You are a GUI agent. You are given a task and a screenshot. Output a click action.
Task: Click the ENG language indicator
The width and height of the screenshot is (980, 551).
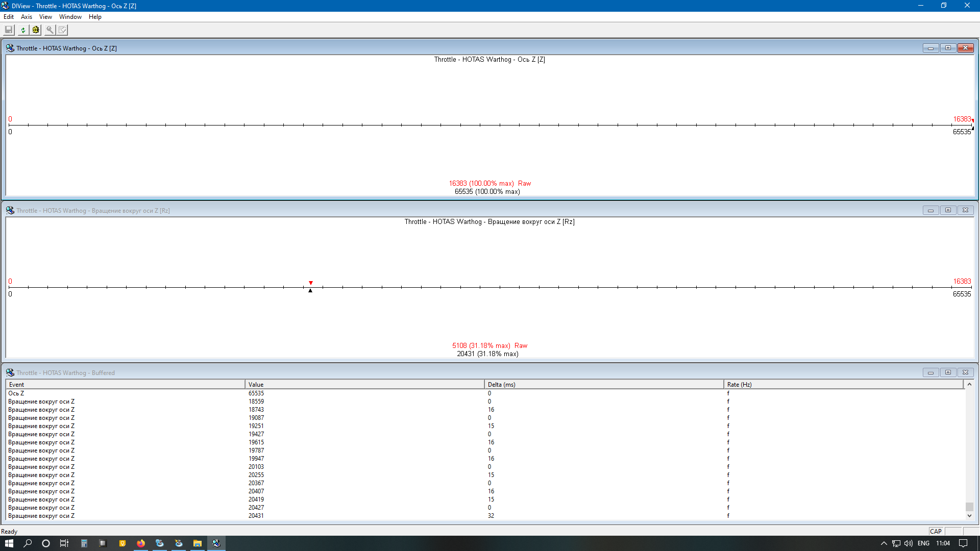tap(923, 543)
